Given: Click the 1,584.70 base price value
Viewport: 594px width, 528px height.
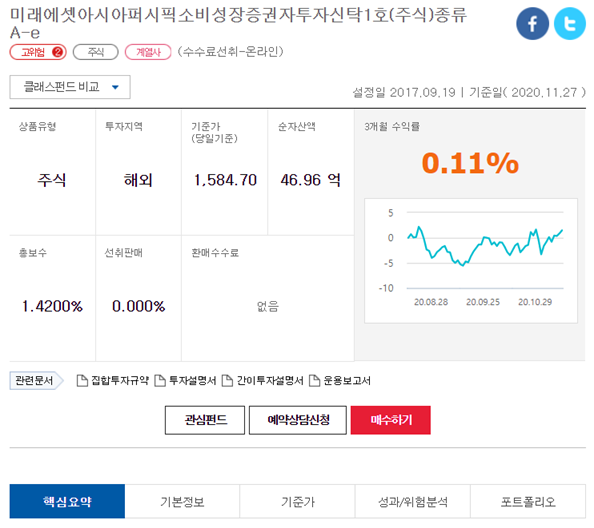Looking at the screenshot, I should (225, 180).
